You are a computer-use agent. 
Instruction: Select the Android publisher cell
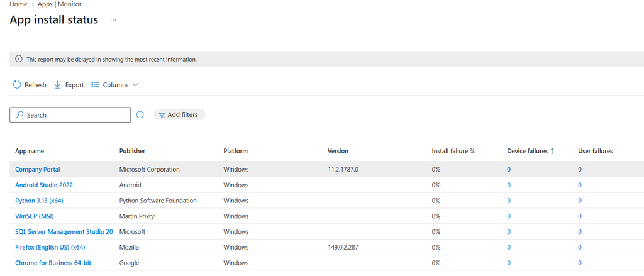[130, 185]
